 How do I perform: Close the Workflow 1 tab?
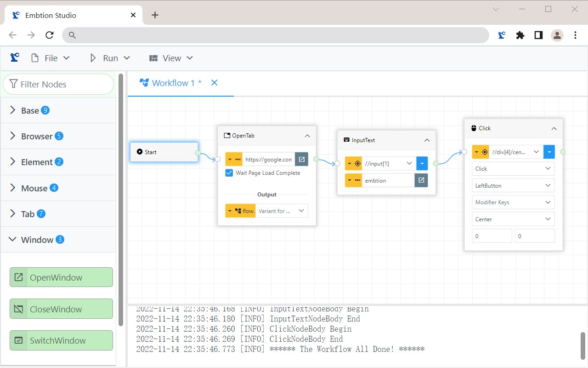[x=214, y=83]
